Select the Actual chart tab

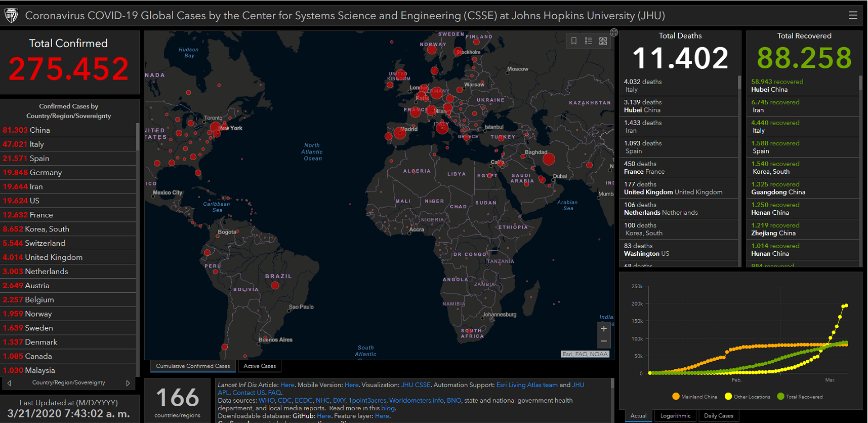(x=638, y=416)
